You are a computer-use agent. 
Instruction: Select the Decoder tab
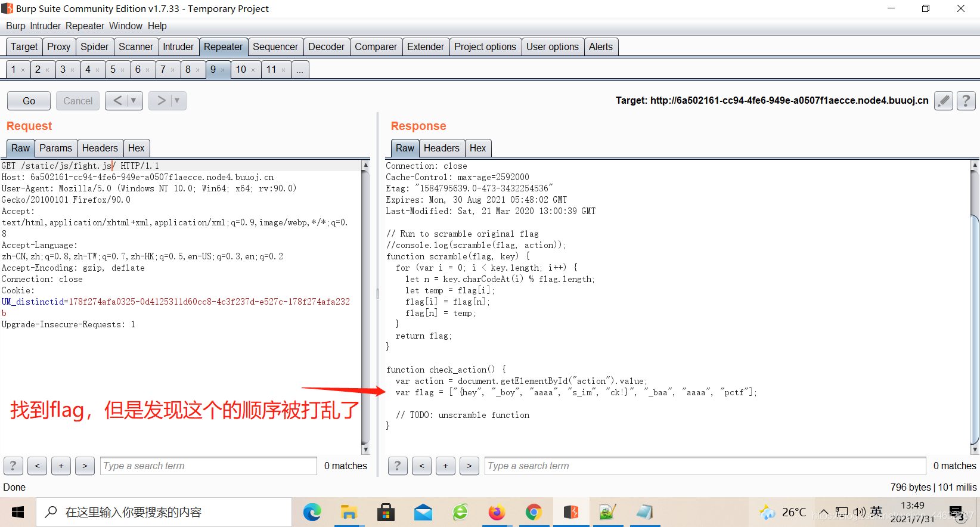point(327,46)
